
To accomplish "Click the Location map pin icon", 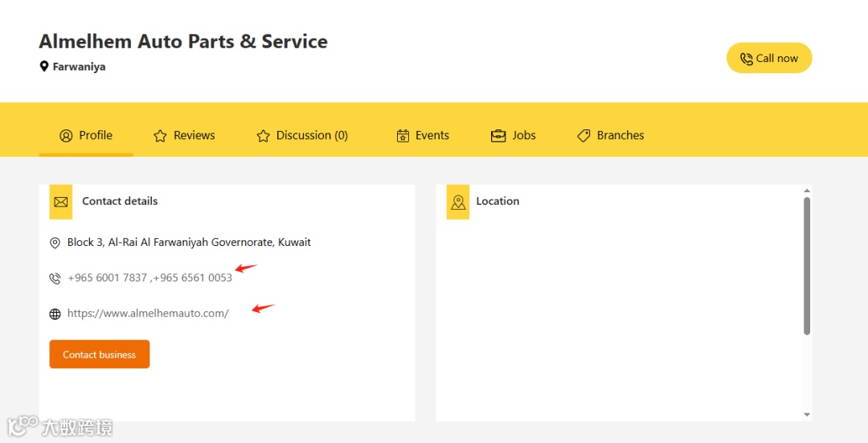I will [x=458, y=202].
